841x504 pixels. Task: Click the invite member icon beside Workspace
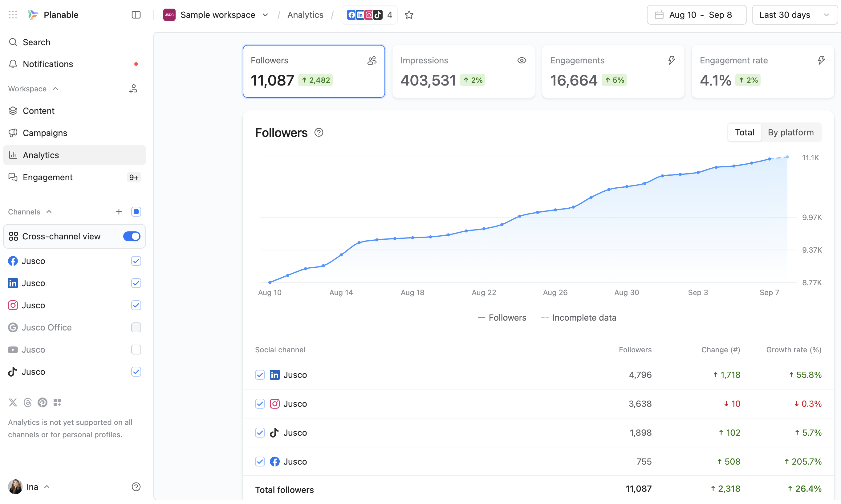pyautogui.click(x=133, y=89)
